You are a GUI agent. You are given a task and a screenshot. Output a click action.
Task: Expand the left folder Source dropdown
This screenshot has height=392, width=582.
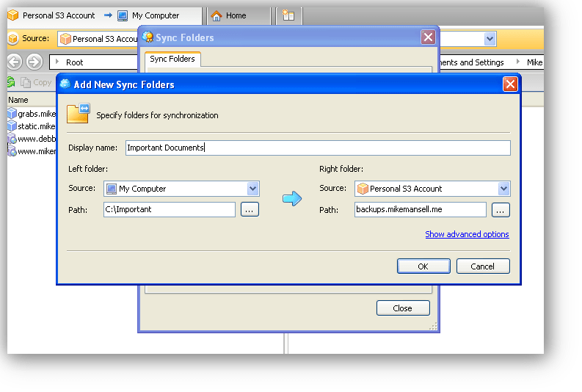(252, 189)
